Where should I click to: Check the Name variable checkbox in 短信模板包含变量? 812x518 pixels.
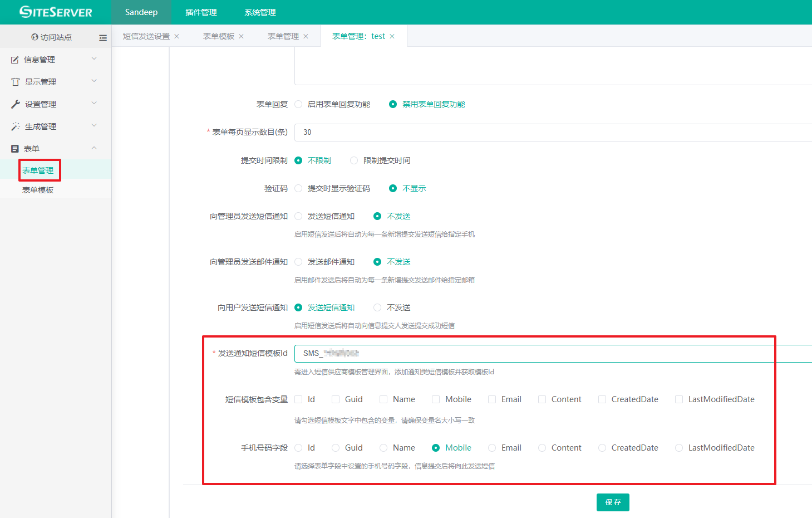tap(383, 399)
